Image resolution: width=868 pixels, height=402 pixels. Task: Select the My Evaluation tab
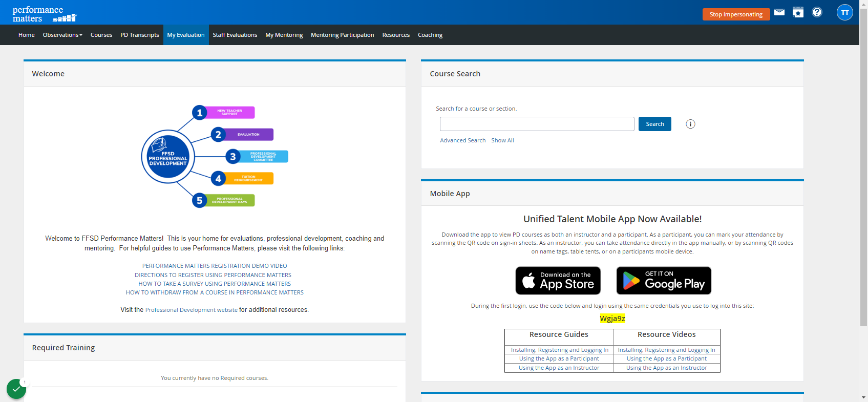tap(186, 35)
